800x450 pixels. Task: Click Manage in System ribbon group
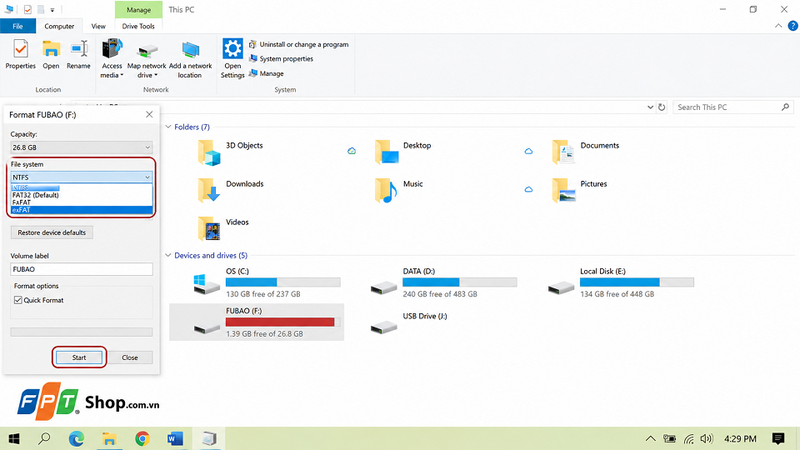pyautogui.click(x=266, y=73)
